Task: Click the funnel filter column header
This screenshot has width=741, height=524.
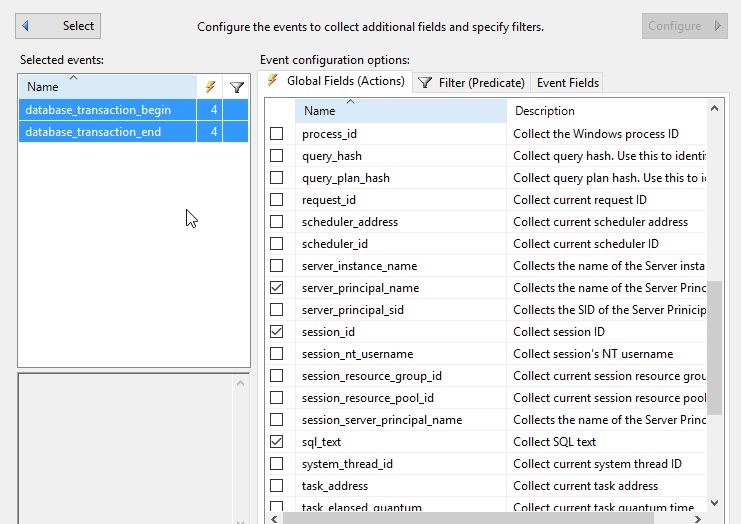Action: point(236,87)
